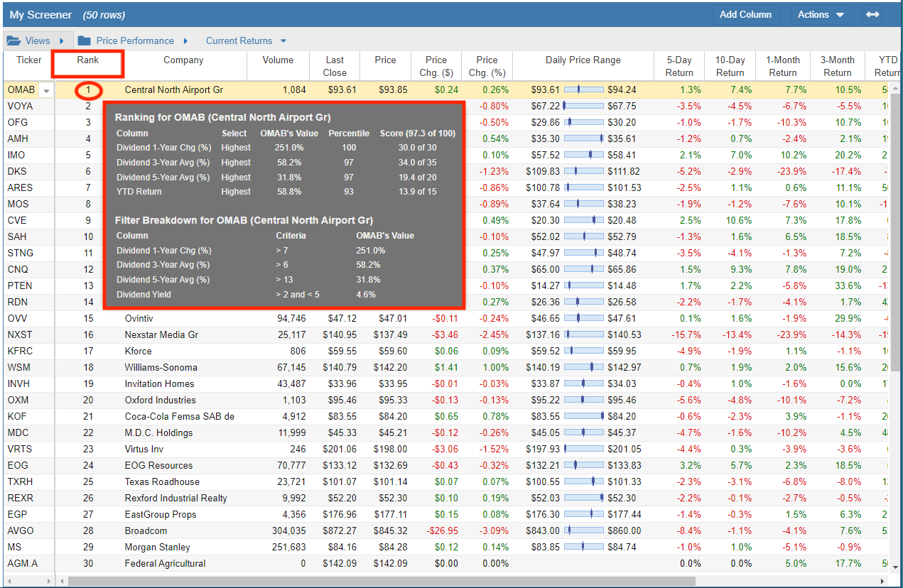Sort by the Volume column header
The width and height of the screenshot is (903, 588).
(x=278, y=60)
